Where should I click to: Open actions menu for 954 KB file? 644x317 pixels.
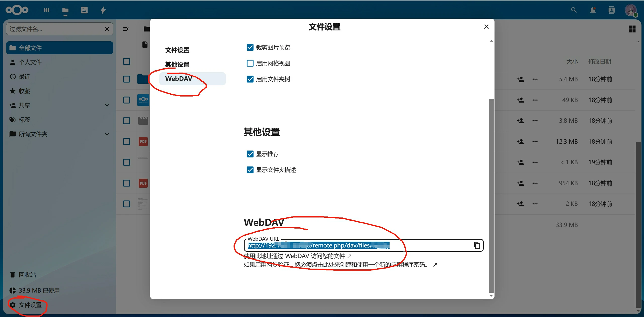535,183
